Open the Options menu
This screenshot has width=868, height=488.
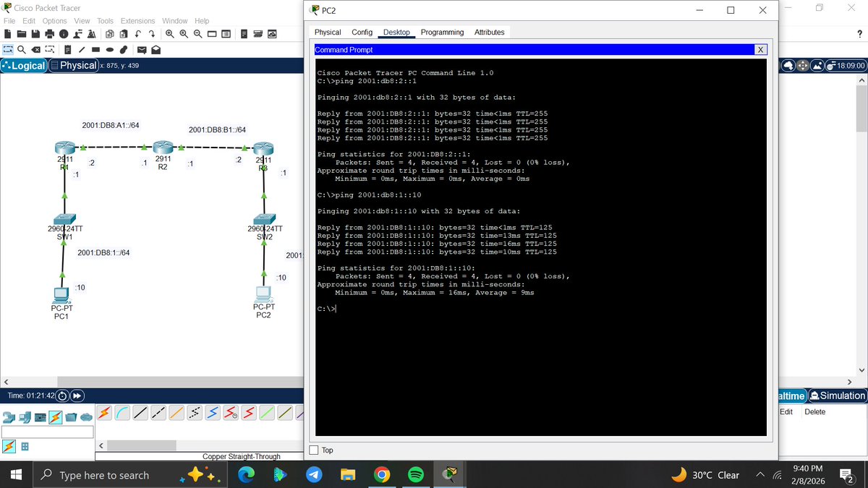(54, 21)
